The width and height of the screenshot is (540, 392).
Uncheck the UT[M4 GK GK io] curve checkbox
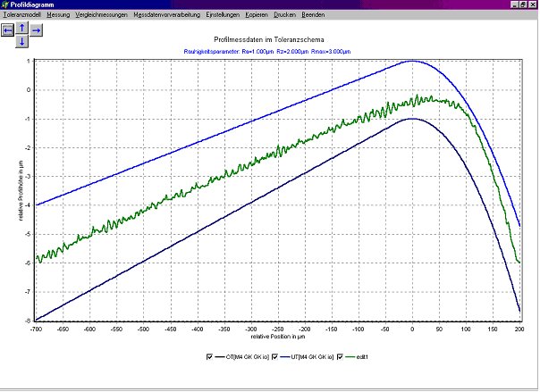(276, 357)
